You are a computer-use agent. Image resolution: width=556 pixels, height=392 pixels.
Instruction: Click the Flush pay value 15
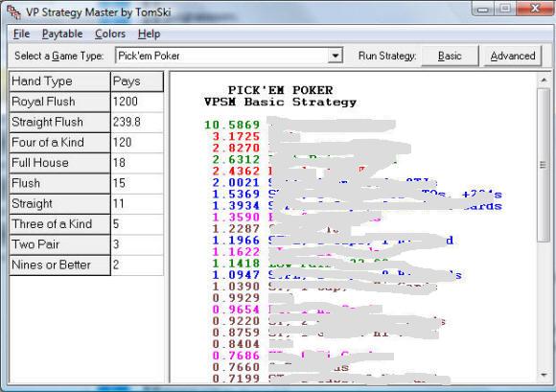point(137,183)
